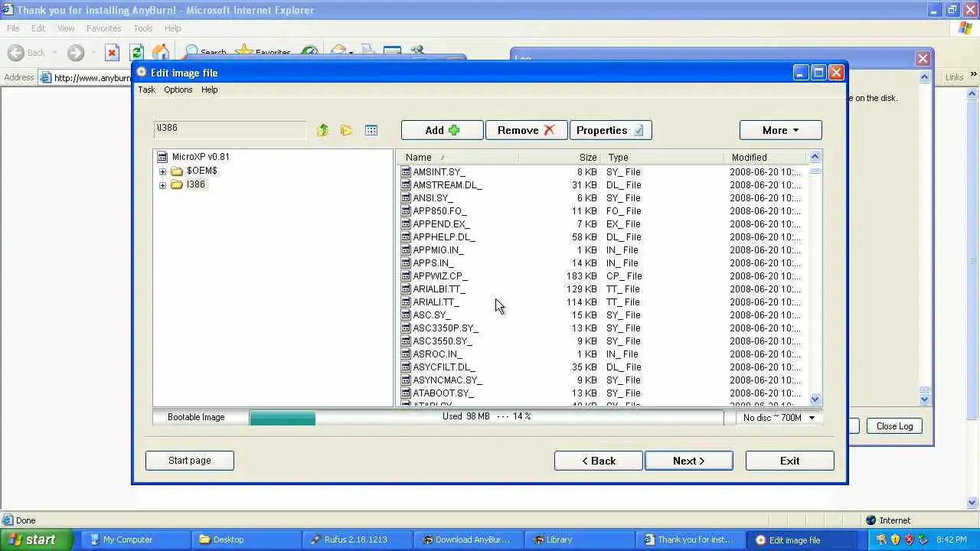Select the ANSI.SY_ file row
980x551 pixels.
602,198
